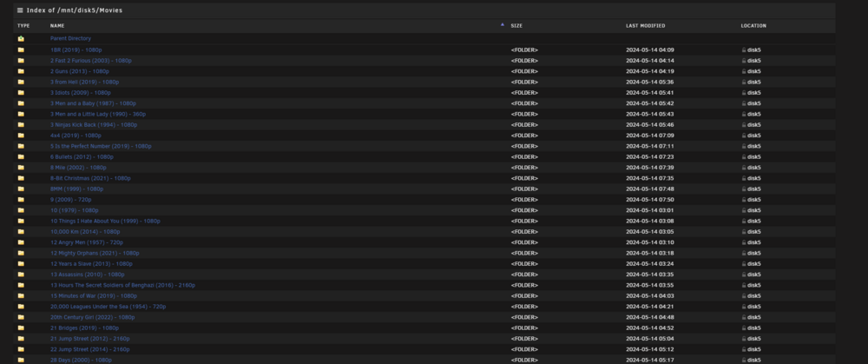Open 15 Minutes of War (2019) folder
This screenshot has height=364, width=868.
pos(94,296)
